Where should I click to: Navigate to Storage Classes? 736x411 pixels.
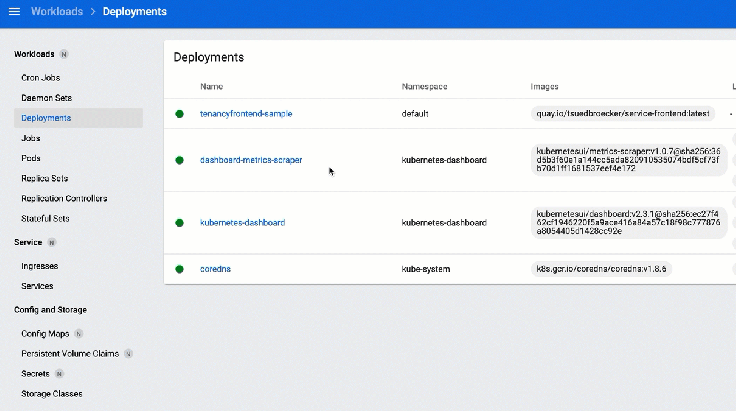[52, 394]
